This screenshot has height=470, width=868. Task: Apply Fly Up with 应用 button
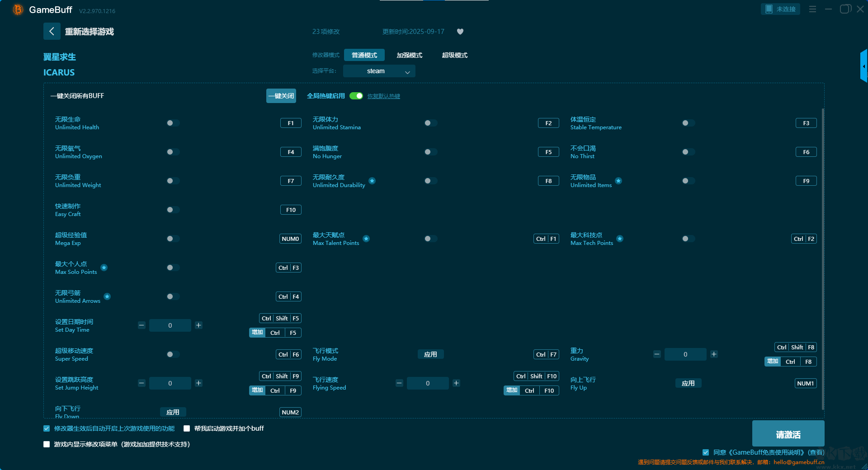click(x=688, y=383)
